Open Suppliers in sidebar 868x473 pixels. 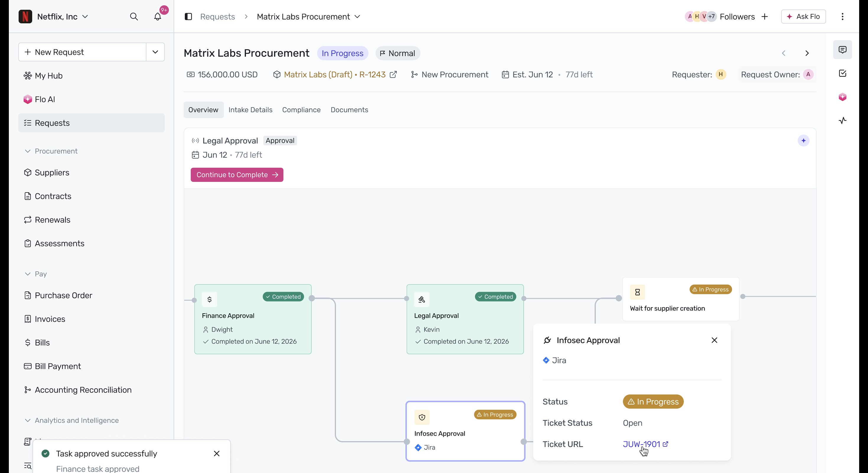[91, 172]
